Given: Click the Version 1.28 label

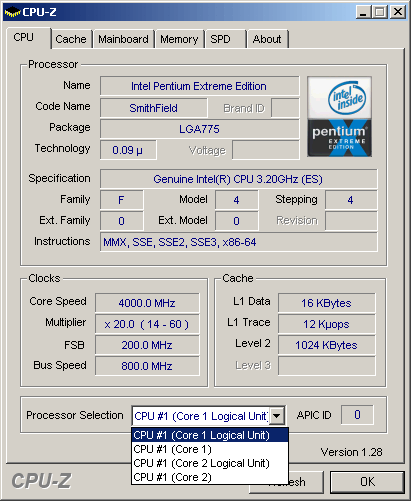Looking at the screenshot, I should 351,452.
